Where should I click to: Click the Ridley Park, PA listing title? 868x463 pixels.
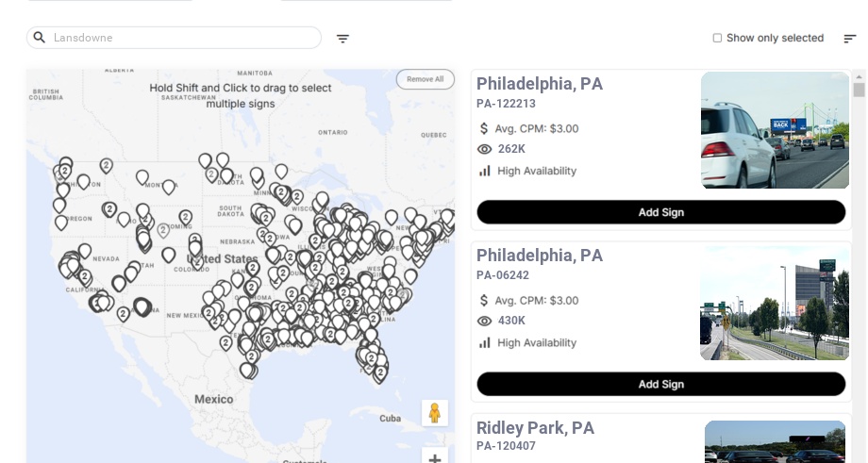point(535,428)
